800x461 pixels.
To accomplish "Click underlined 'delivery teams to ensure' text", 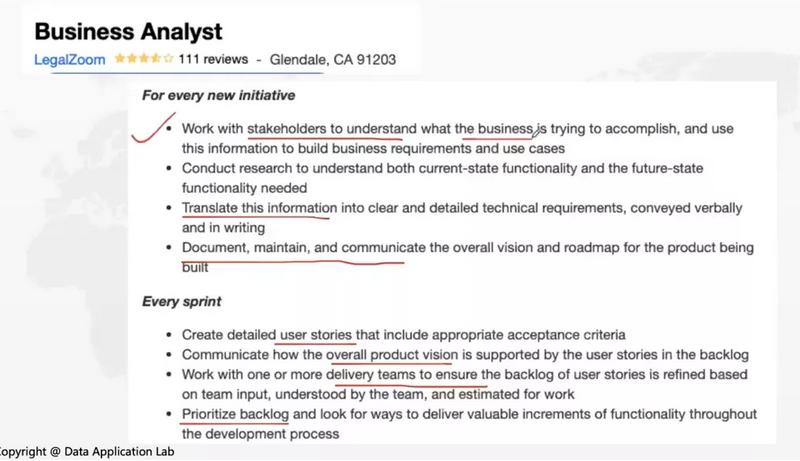I will [x=405, y=374].
